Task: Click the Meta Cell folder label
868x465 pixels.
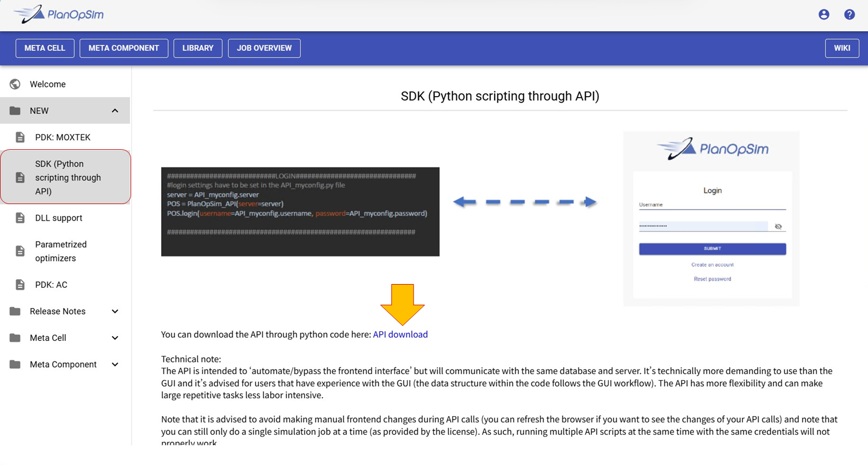Action: (x=48, y=338)
